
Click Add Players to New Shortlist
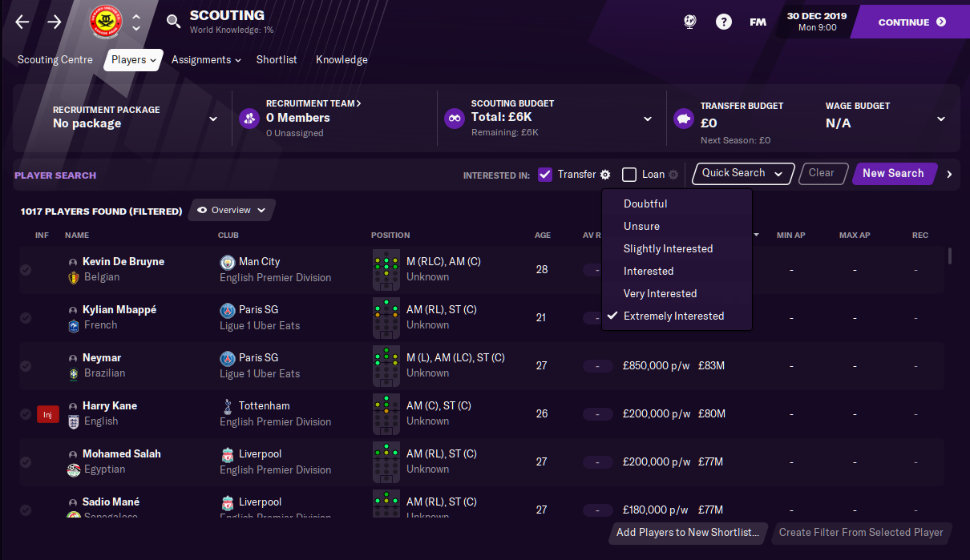pos(687,532)
